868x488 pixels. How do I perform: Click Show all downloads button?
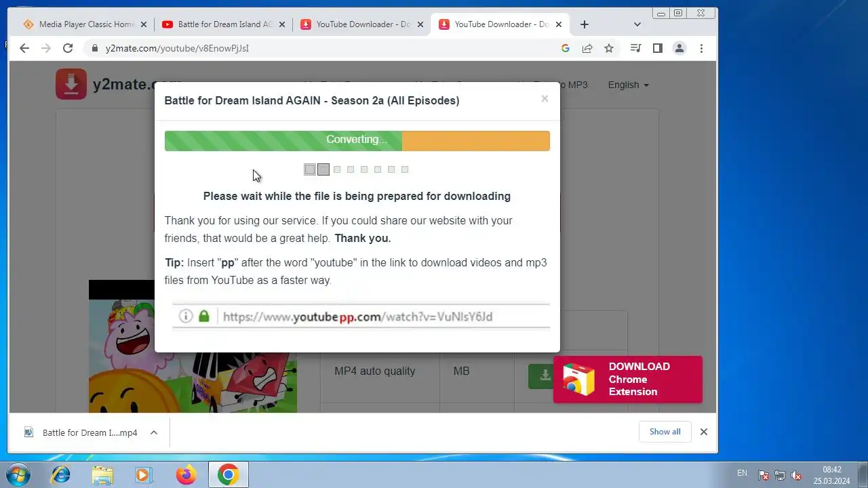tap(665, 432)
